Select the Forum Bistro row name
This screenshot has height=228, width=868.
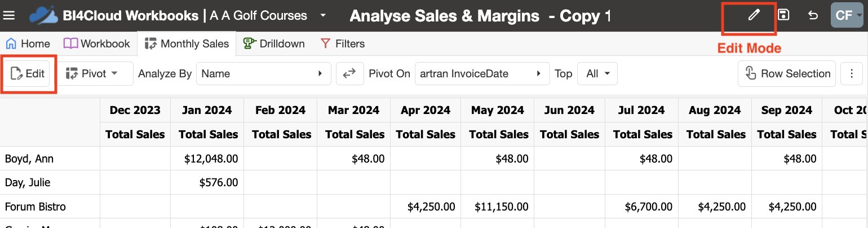click(35, 207)
